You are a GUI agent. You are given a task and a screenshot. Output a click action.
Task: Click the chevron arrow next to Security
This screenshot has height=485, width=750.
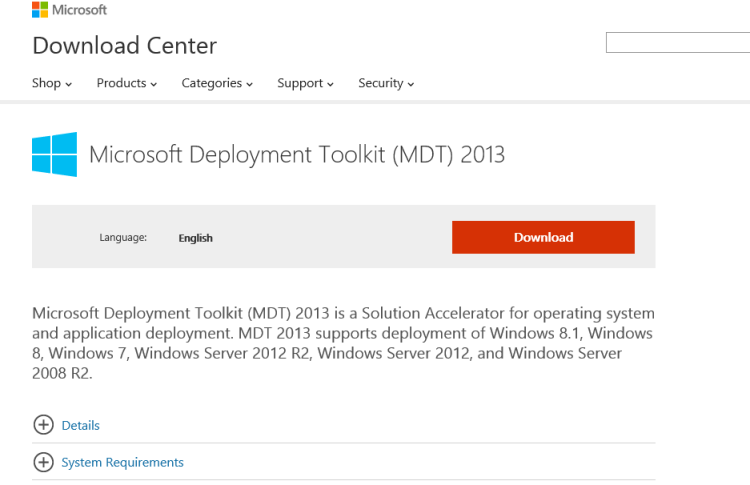pos(411,84)
